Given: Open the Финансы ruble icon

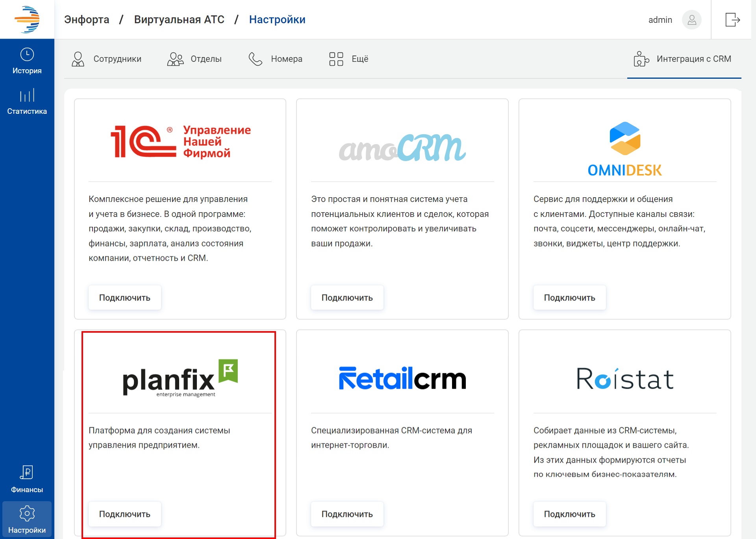Looking at the screenshot, I should click(27, 472).
